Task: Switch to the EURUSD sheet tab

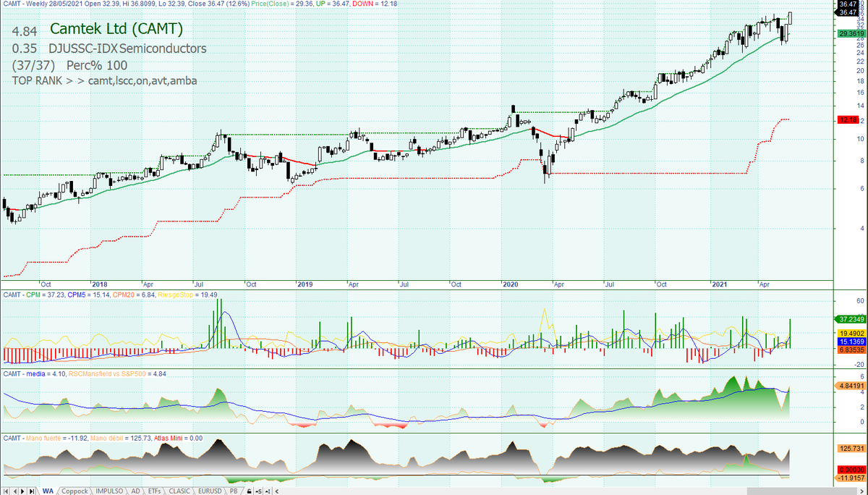Action: tap(210, 491)
